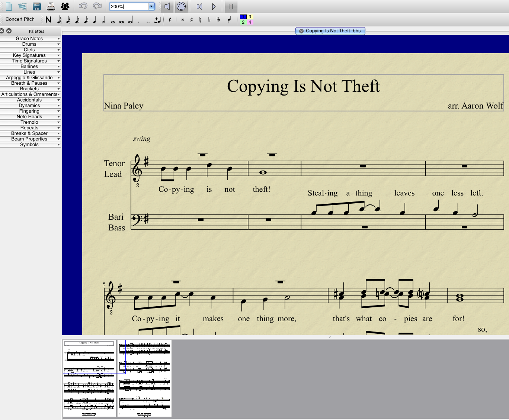Open the zoom level dropdown arrow
This screenshot has width=509, height=420.
(x=151, y=6)
